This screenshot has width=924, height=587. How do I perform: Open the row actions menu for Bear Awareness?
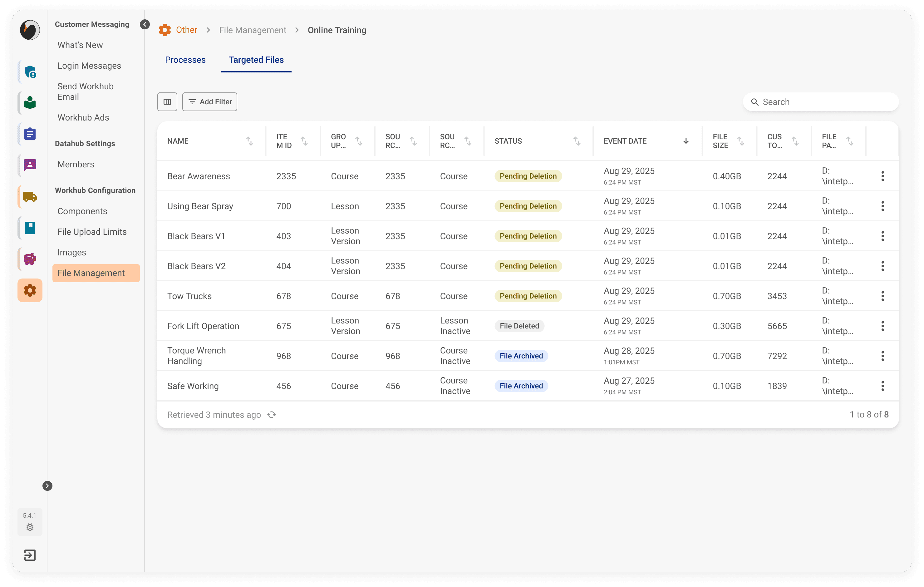pyautogui.click(x=882, y=176)
